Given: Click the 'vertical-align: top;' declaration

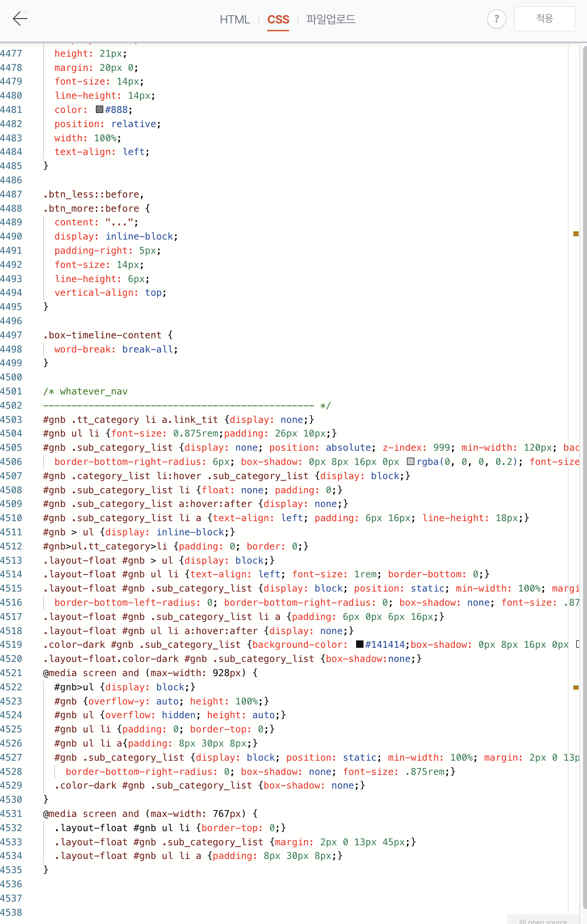Looking at the screenshot, I should (111, 292).
